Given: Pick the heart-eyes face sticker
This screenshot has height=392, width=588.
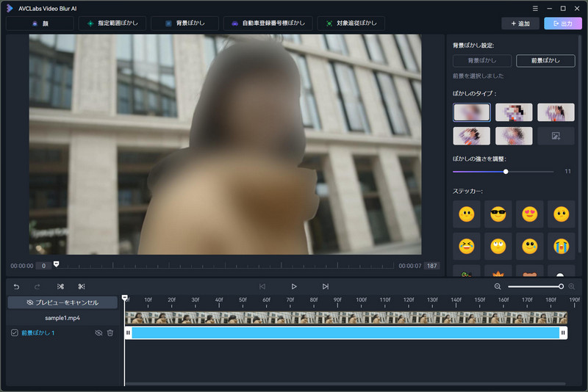Looking at the screenshot, I should [x=530, y=214].
